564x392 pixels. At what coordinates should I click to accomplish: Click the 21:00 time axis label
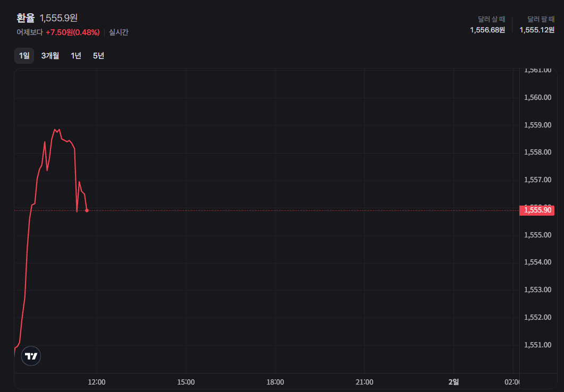point(364,382)
